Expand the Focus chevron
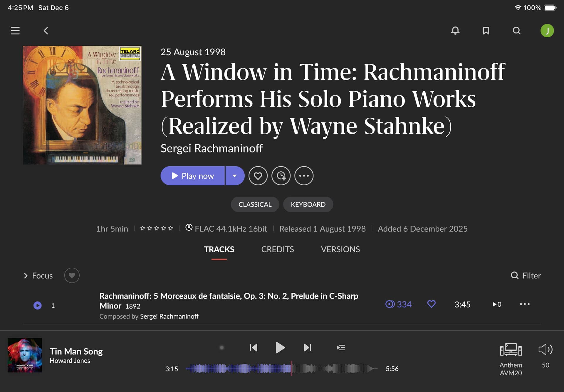 click(26, 276)
